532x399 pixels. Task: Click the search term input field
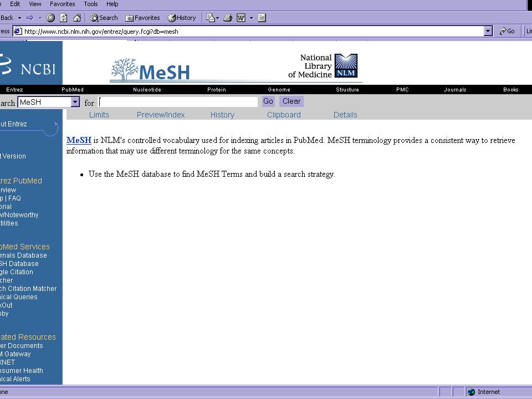point(178,102)
